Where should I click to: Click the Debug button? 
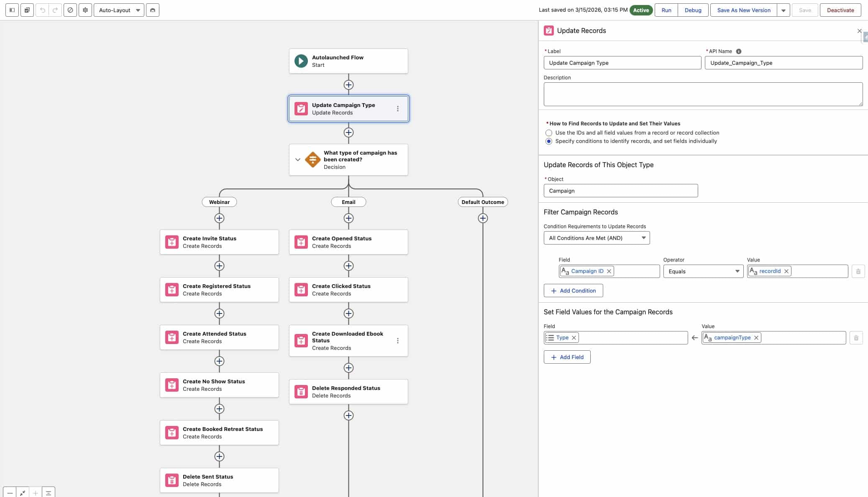[x=693, y=10]
